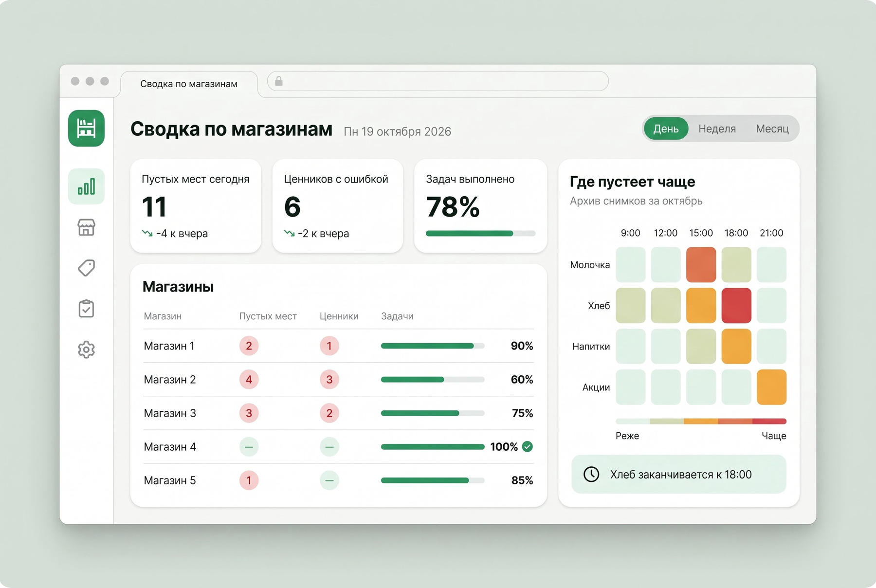Click the Пустых мест сегодня summary card
This screenshot has height=588, width=876.
tap(196, 206)
